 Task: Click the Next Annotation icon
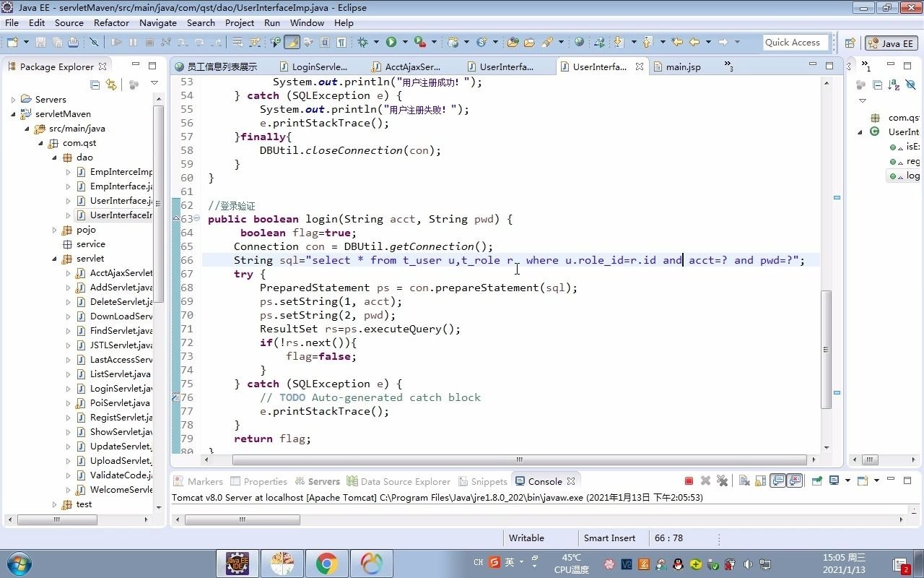point(618,43)
